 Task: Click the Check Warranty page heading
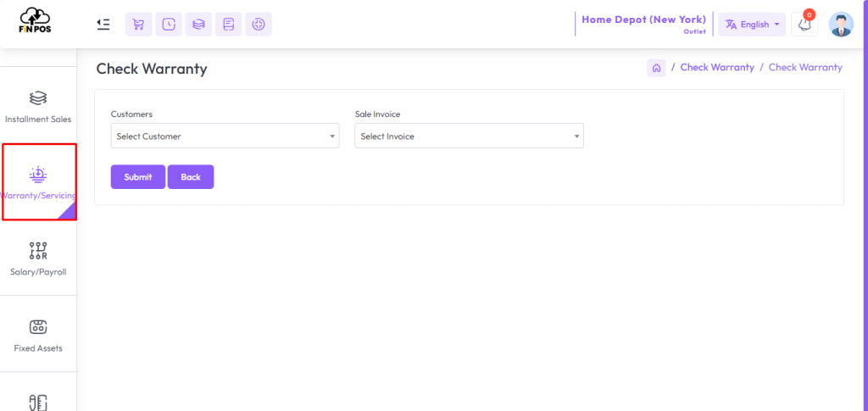tap(152, 69)
